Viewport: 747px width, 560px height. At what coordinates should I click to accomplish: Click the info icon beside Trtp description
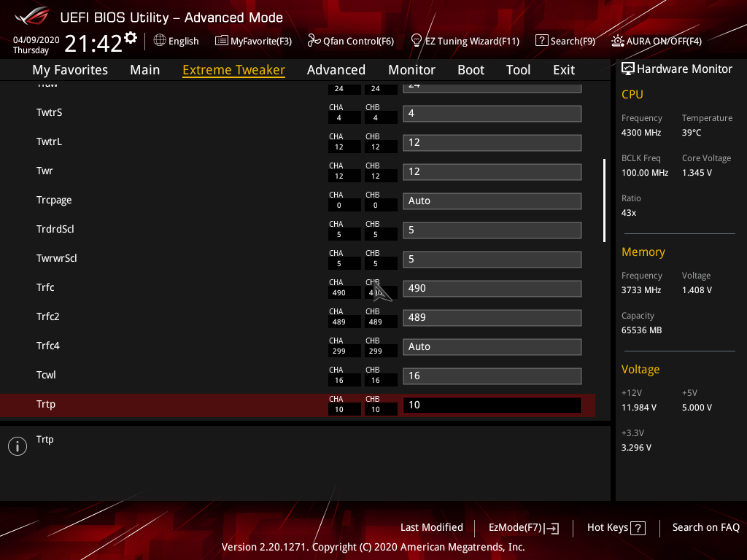click(17, 446)
